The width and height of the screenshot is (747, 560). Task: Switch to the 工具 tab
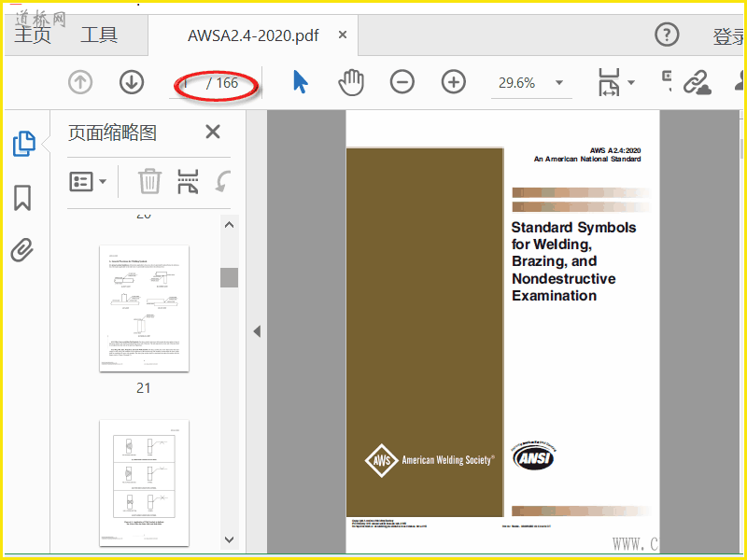[x=99, y=35]
